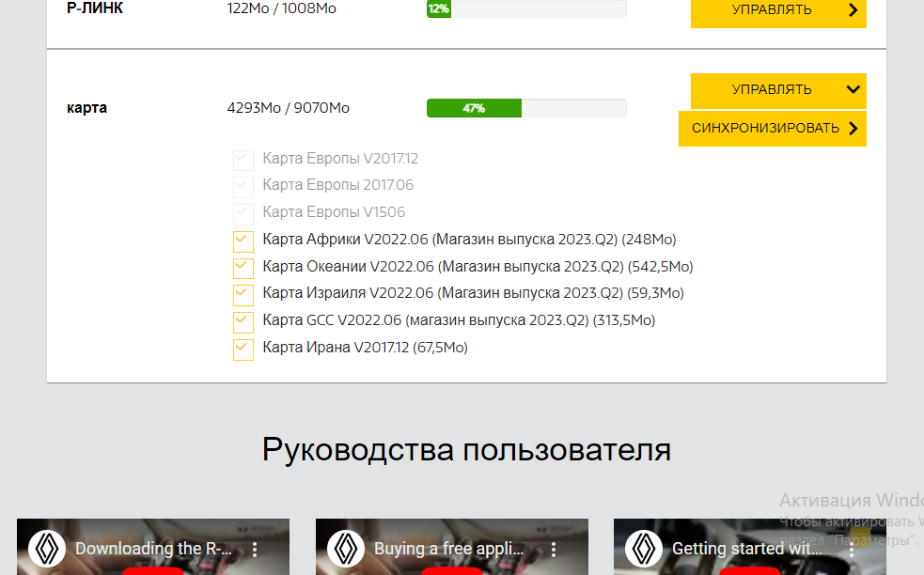Select the Карта Океании V2022.06 label
The image size is (924, 575).
[x=478, y=267]
